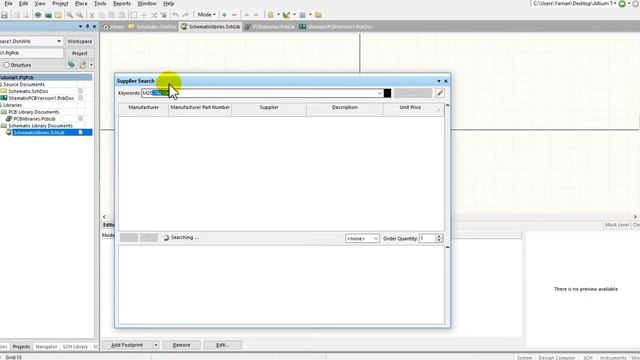Click the green layers icon in Projects panel
The image size is (640, 360).
coord(71,64)
